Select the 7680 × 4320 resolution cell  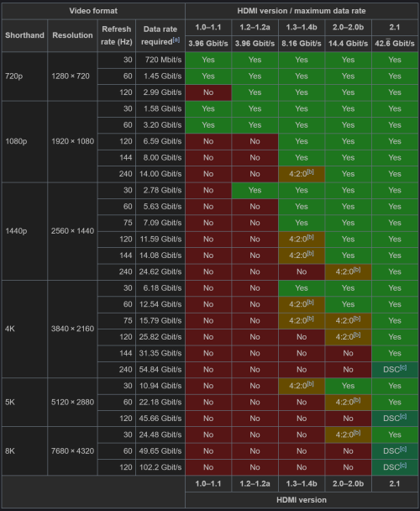tap(72, 451)
